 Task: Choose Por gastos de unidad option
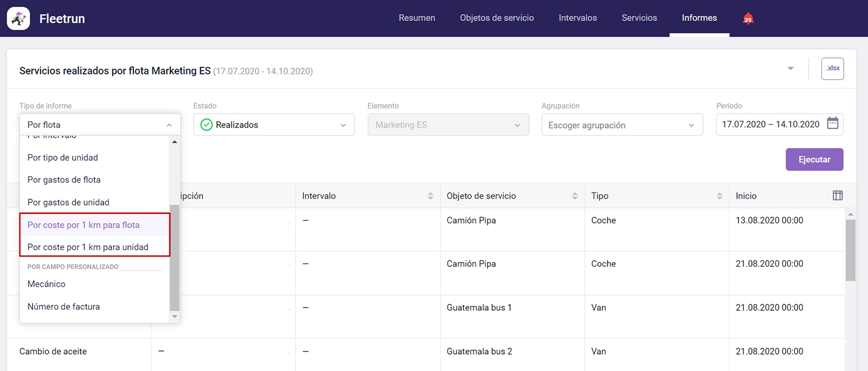tap(68, 202)
